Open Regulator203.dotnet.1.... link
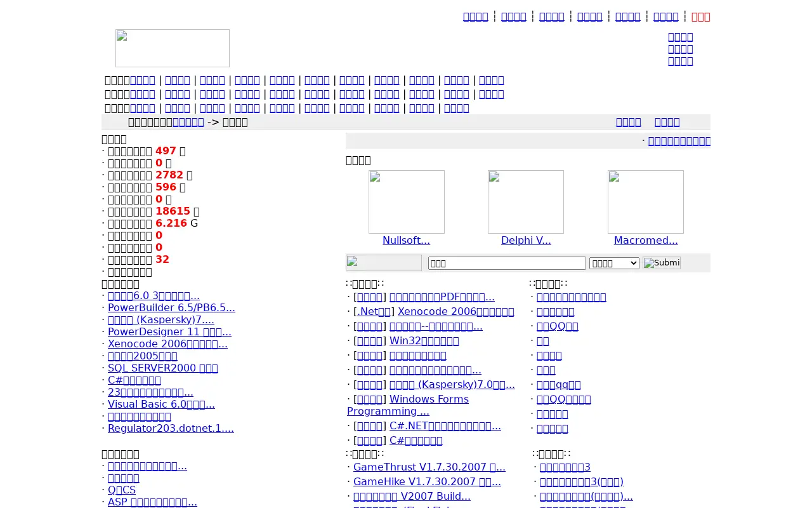Viewport: 812px width, 508px height. click(171, 428)
